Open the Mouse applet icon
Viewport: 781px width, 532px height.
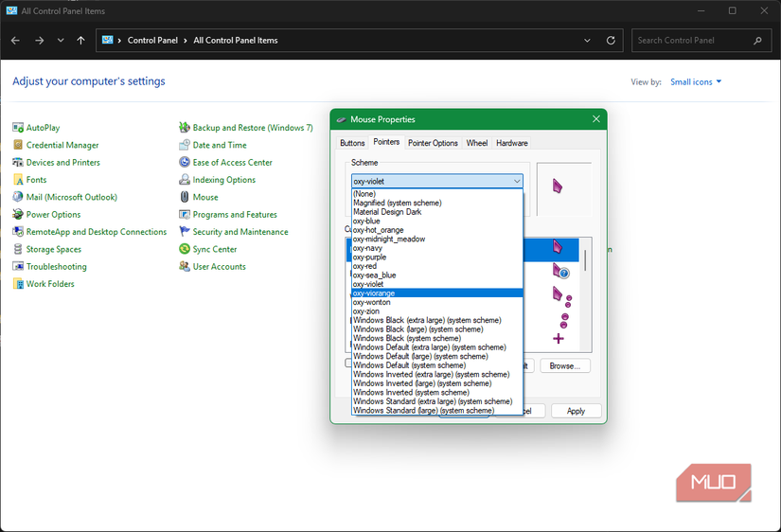click(185, 197)
